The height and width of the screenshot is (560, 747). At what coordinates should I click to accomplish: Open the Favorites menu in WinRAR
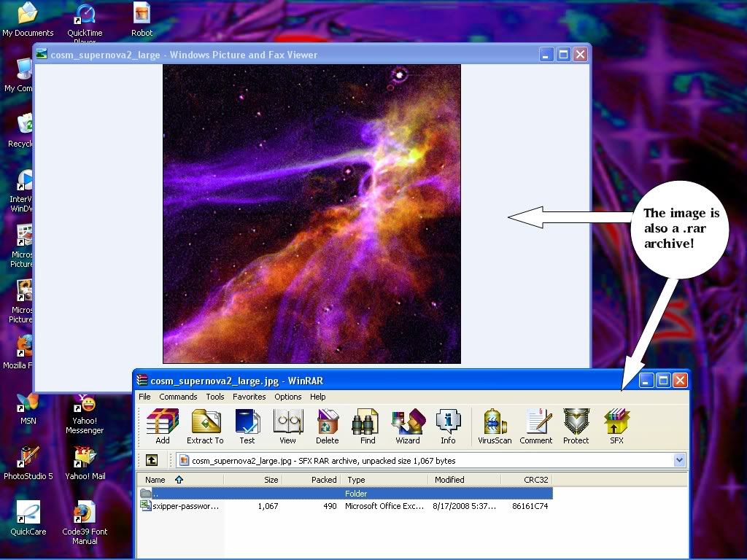249,397
